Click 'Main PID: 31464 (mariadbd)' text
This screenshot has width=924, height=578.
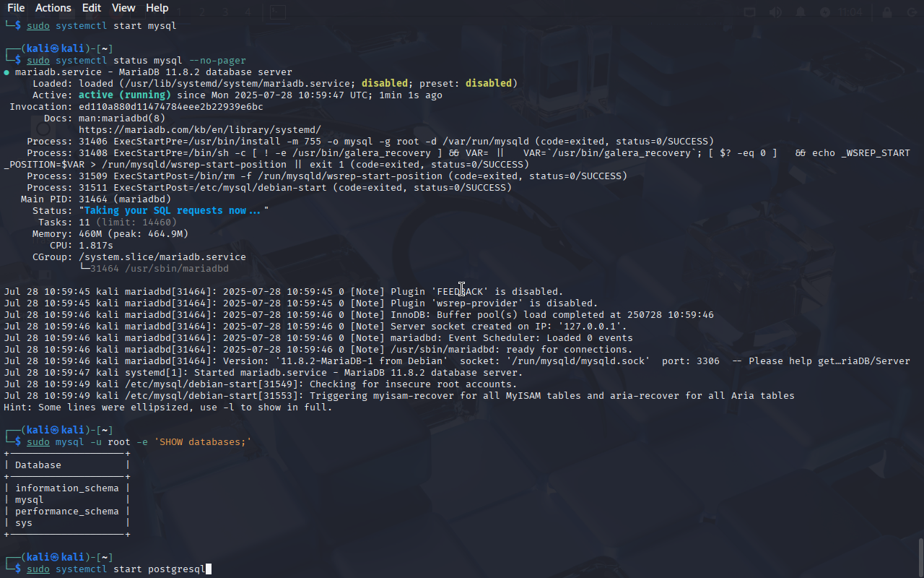coord(96,199)
